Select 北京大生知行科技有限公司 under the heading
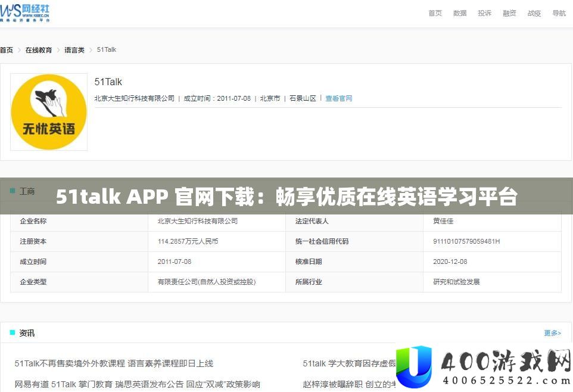This screenshot has height=392, width=573. point(135,98)
